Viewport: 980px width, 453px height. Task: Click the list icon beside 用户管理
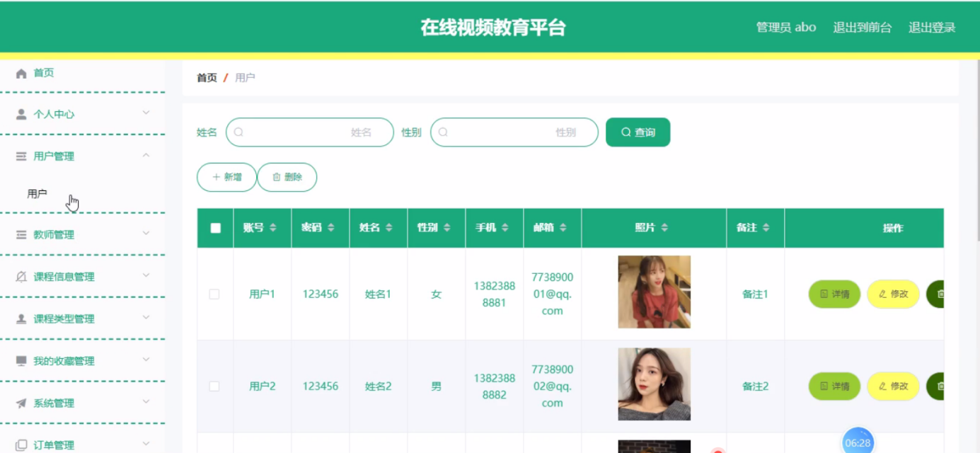(21, 156)
